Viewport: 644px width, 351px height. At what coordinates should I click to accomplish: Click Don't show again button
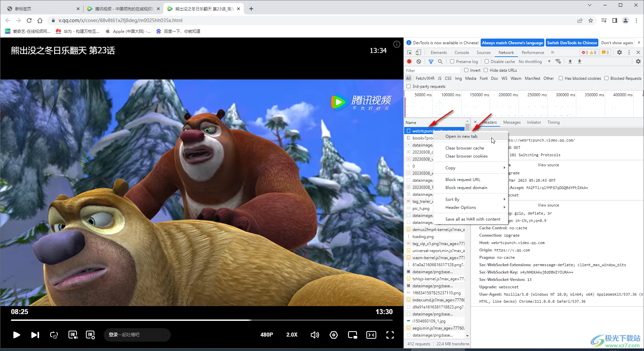click(617, 43)
